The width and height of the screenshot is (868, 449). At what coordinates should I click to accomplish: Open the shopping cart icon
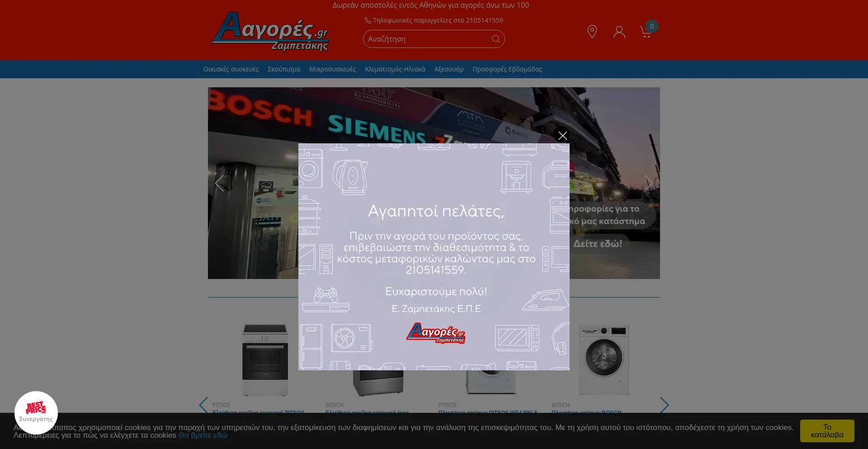pos(646,32)
